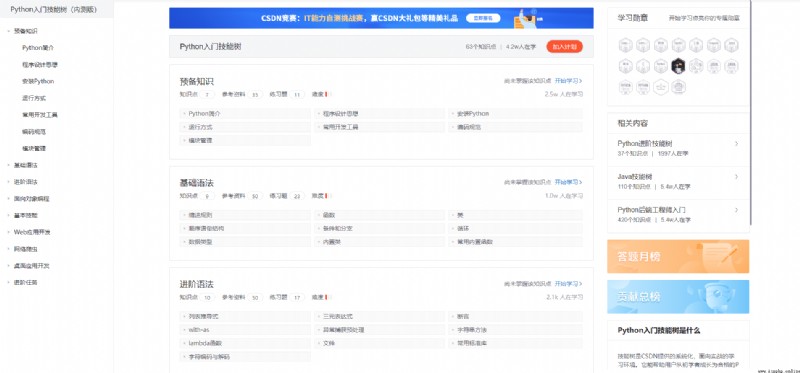Open the 循环 topic in 基础语法
Viewport: 800px width, 373px height.
click(x=515, y=229)
